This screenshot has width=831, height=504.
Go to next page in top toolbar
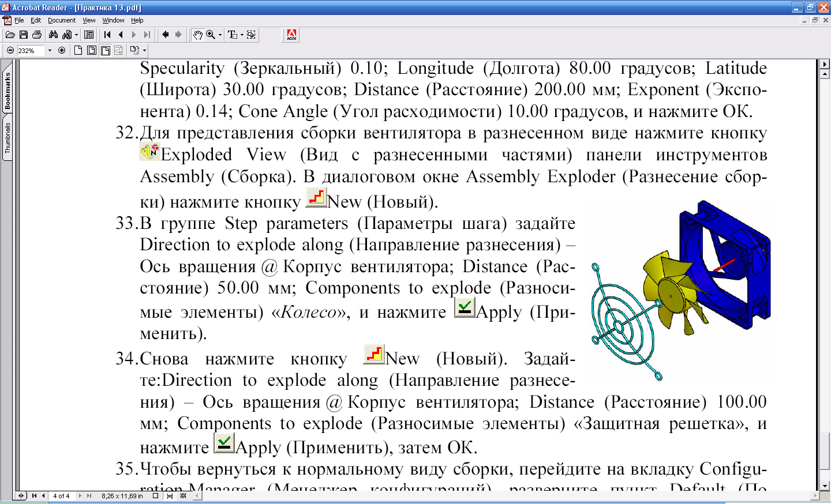coord(134,35)
